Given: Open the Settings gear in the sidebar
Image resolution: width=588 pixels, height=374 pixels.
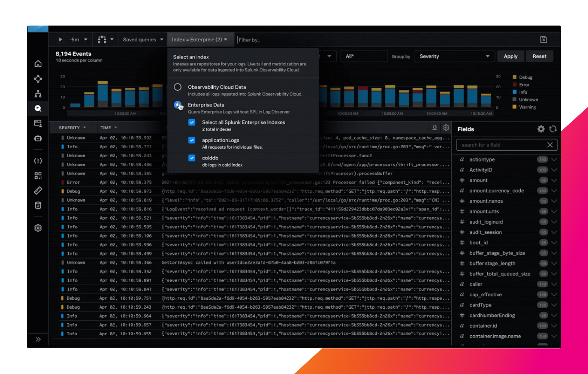Looking at the screenshot, I should tap(38, 228).
